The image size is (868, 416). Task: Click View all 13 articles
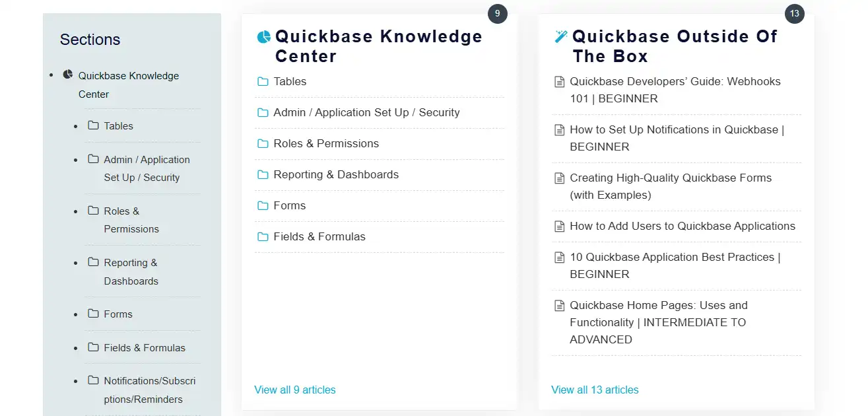click(x=595, y=390)
